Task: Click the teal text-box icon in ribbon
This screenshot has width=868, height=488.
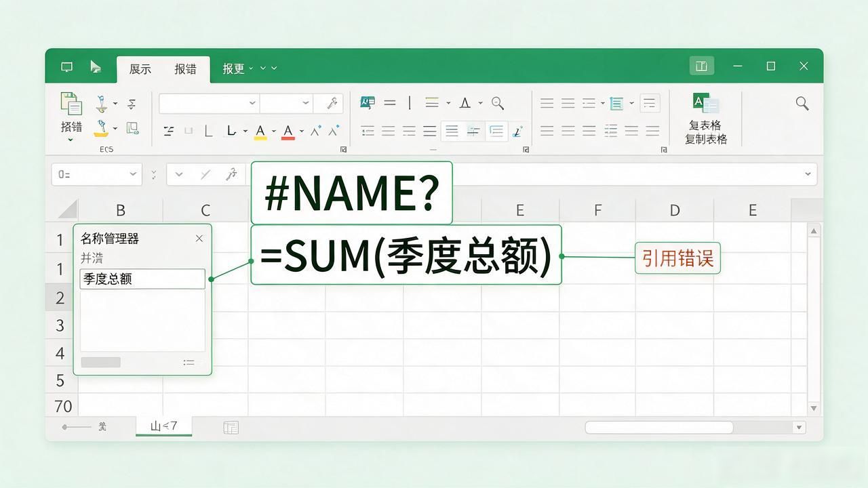Action: pos(367,103)
